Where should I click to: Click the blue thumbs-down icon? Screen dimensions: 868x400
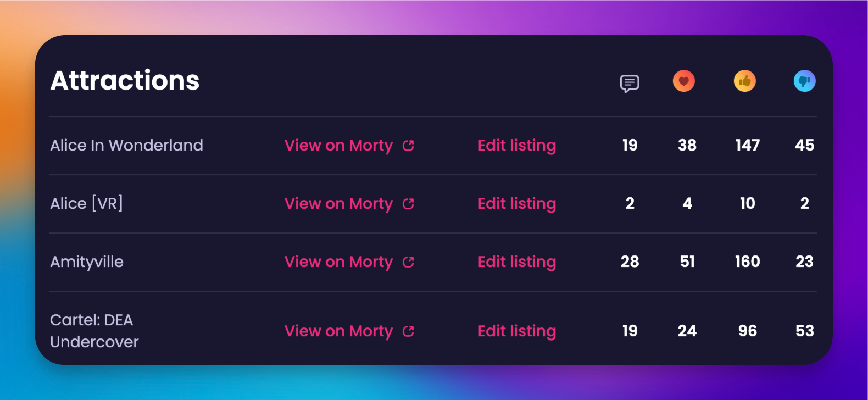coord(805,81)
